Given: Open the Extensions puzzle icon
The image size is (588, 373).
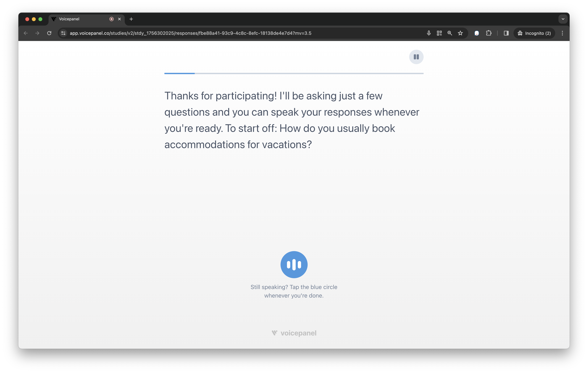Looking at the screenshot, I should click(489, 33).
